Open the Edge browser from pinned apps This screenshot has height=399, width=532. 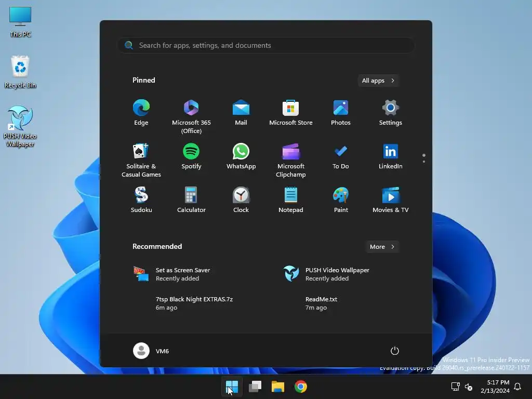(141, 113)
